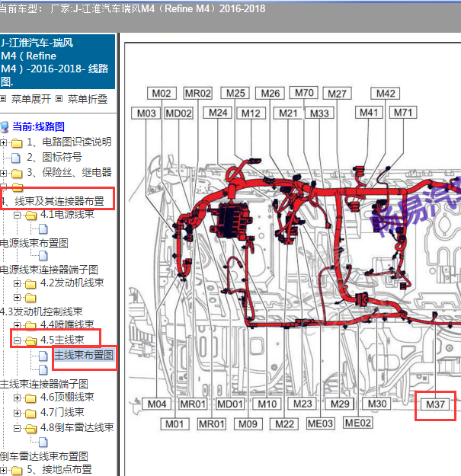Collapse the 4.8倒车雷达线束 node

coord(18,428)
